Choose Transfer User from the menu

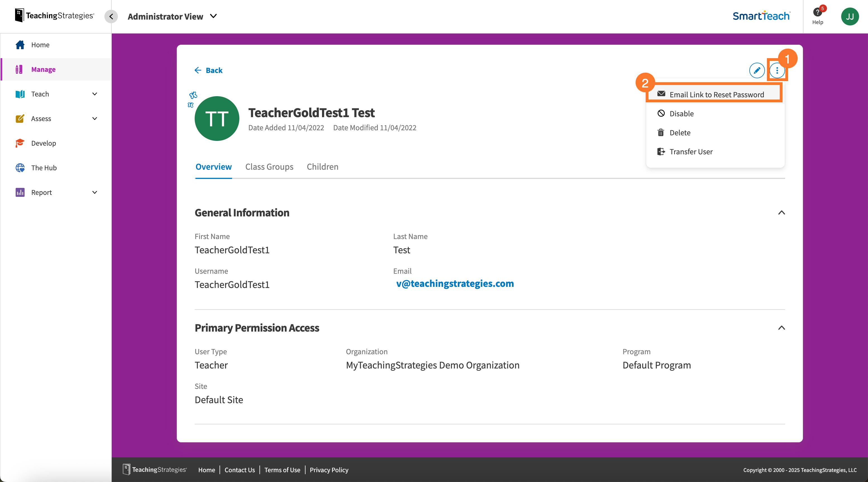click(691, 152)
